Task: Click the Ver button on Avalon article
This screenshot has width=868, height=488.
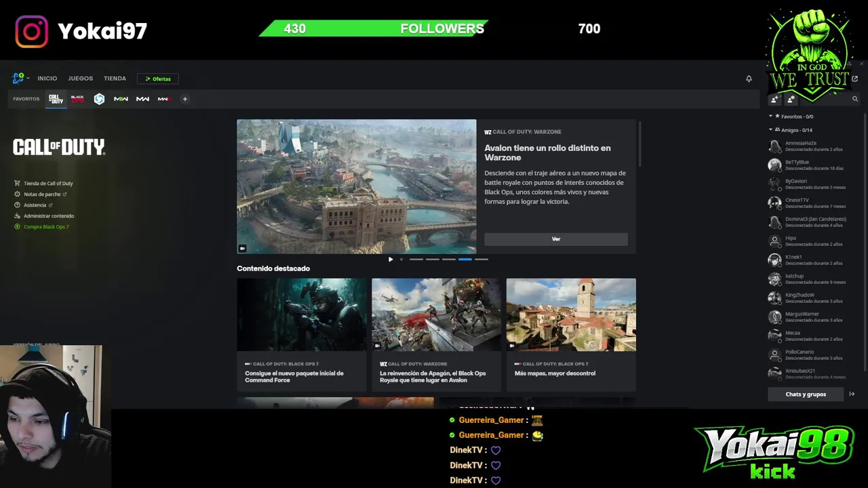Action: [556, 239]
